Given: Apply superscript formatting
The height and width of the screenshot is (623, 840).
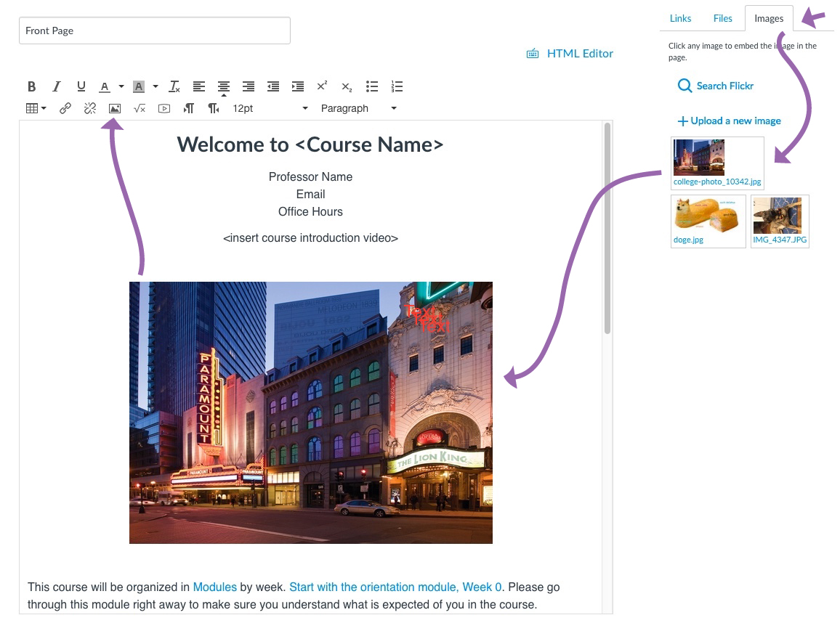Looking at the screenshot, I should point(322,86).
